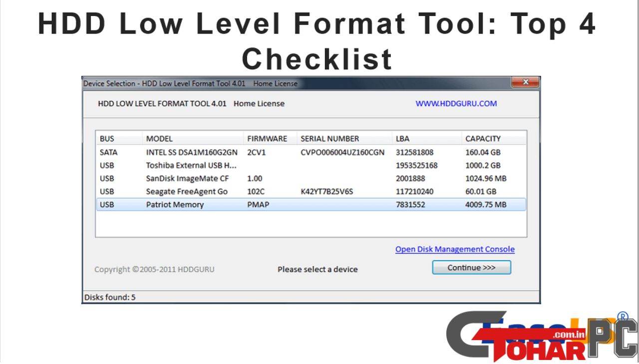The height and width of the screenshot is (364, 639).
Task: Click firmware value 102C
Action: 256,191
